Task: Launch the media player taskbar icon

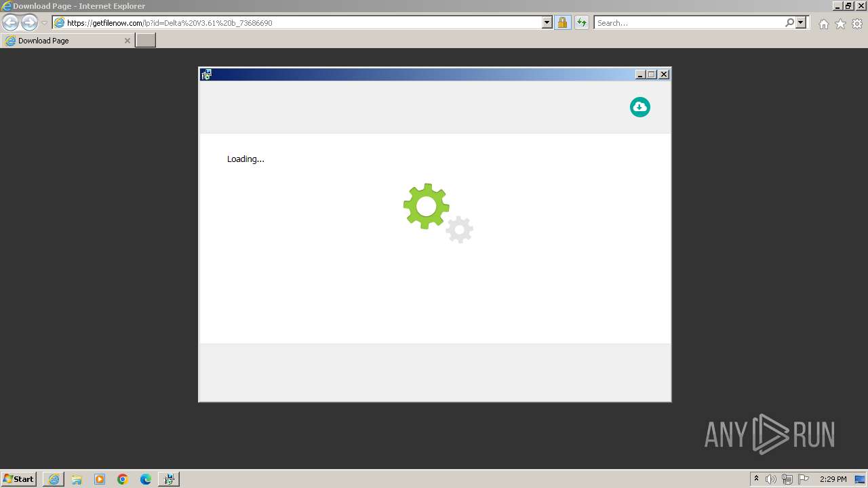Action: point(100,479)
